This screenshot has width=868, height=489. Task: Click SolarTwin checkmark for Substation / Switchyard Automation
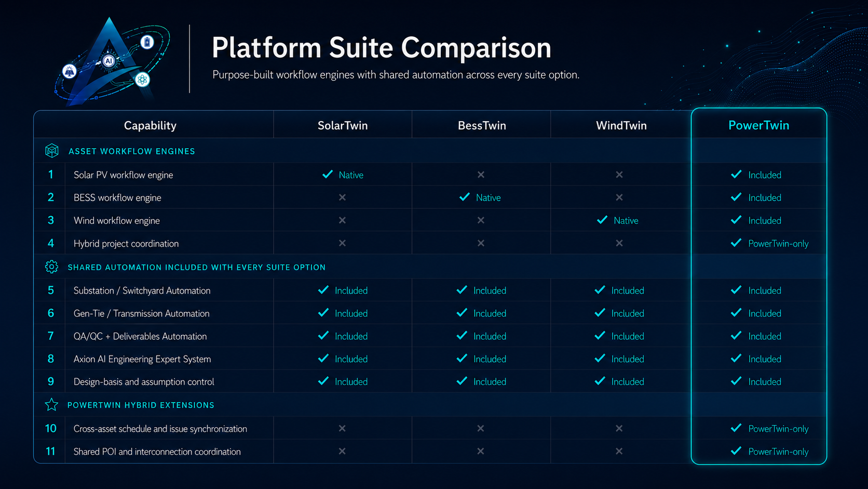tap(323, 290)
